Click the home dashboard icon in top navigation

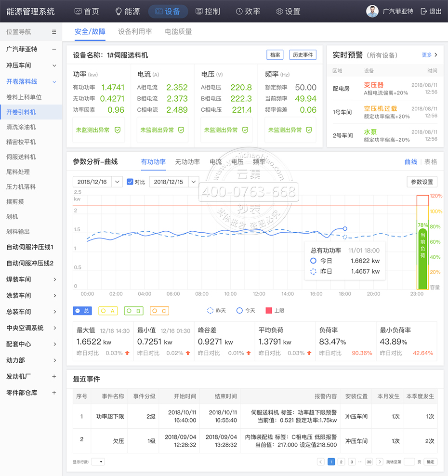[x=78, y=11]
